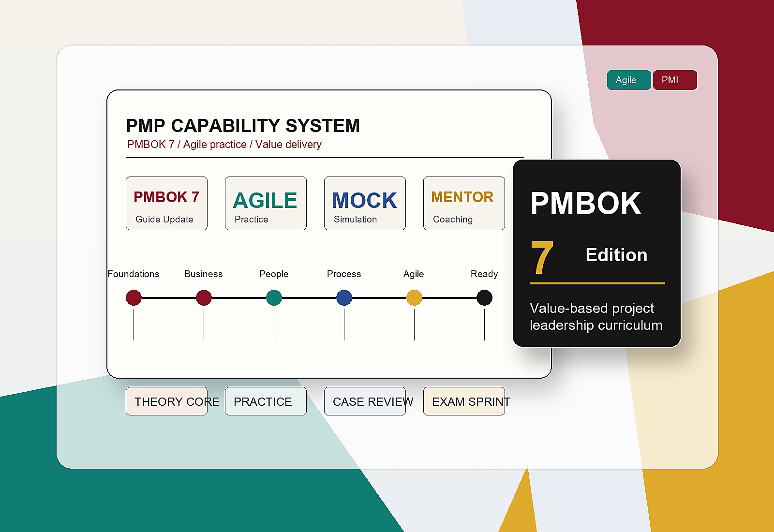The width and height of the screenshot is (774, 532).
Task: Click the PMI tag badge
Action: (675, 80)
